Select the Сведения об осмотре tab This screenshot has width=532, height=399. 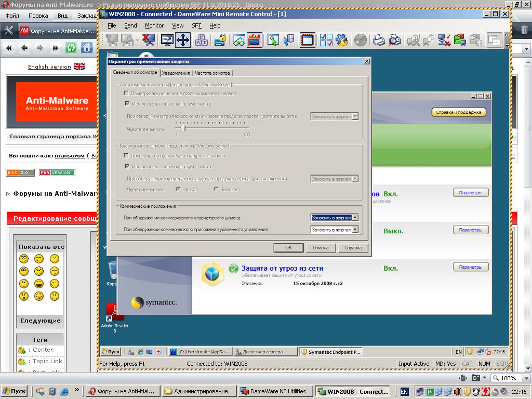click(x=135, y=72)
